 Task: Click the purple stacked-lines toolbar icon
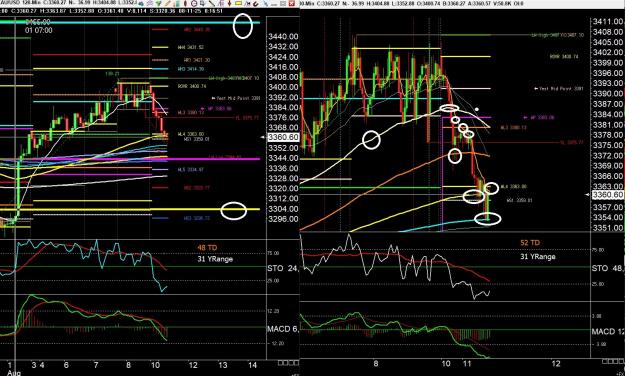[x=150, y=4]
